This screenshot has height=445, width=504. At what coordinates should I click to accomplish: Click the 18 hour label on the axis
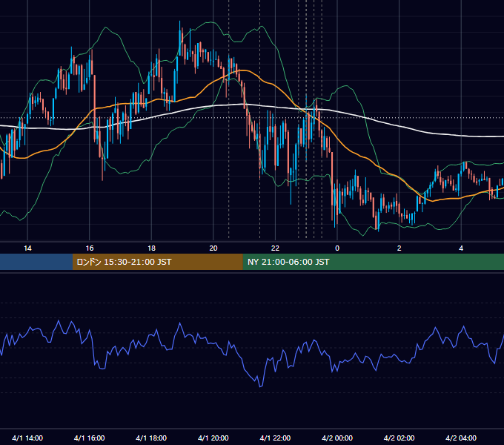tap(151, 248)
